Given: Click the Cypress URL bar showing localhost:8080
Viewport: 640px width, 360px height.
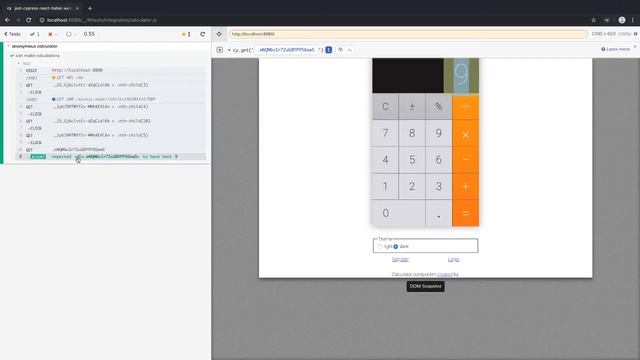Looking at the screenshot, I should click(x=408, y=34).
